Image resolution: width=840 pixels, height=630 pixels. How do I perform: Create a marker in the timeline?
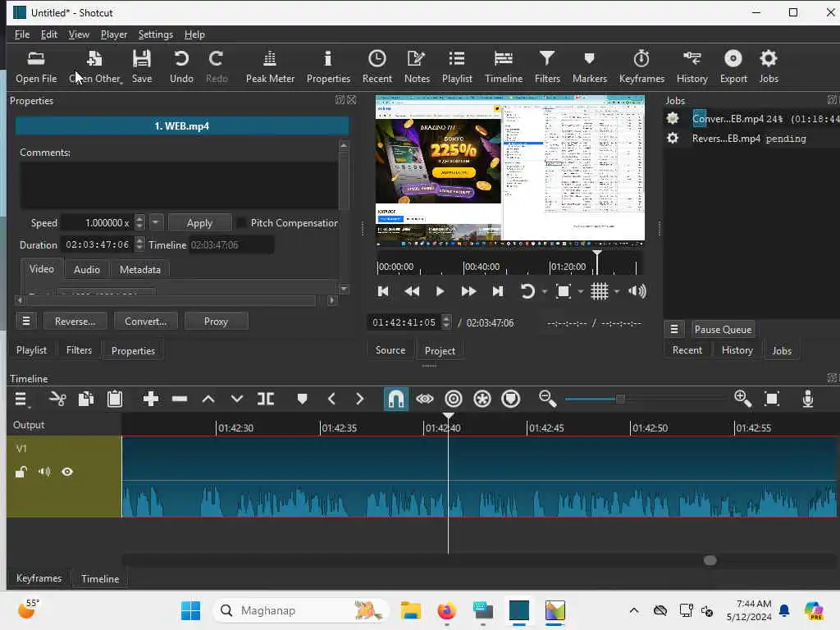pyautogui.click(x=302, y=399)
